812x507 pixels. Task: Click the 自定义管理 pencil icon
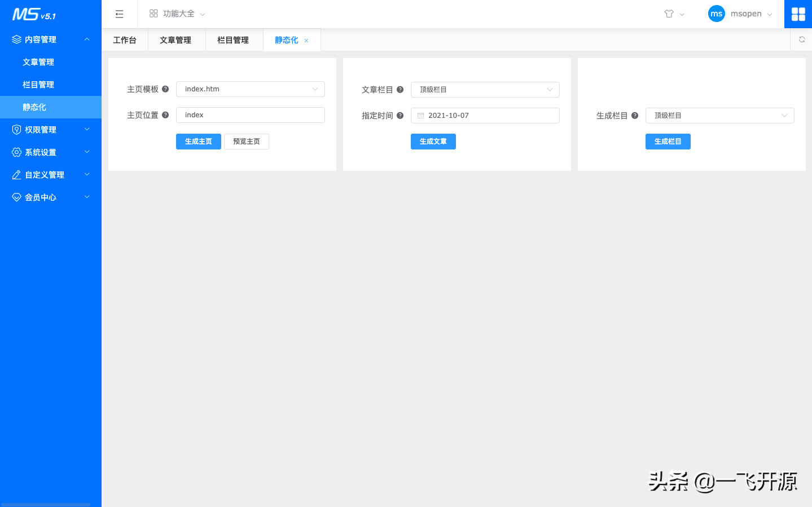point(16,174)
